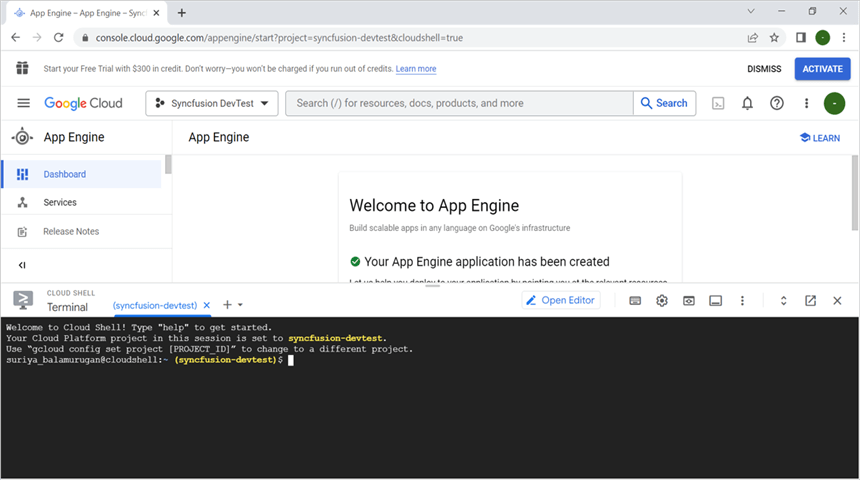
Task: Activate Cloud Shell from the top bar
Action: coord(718,103)
